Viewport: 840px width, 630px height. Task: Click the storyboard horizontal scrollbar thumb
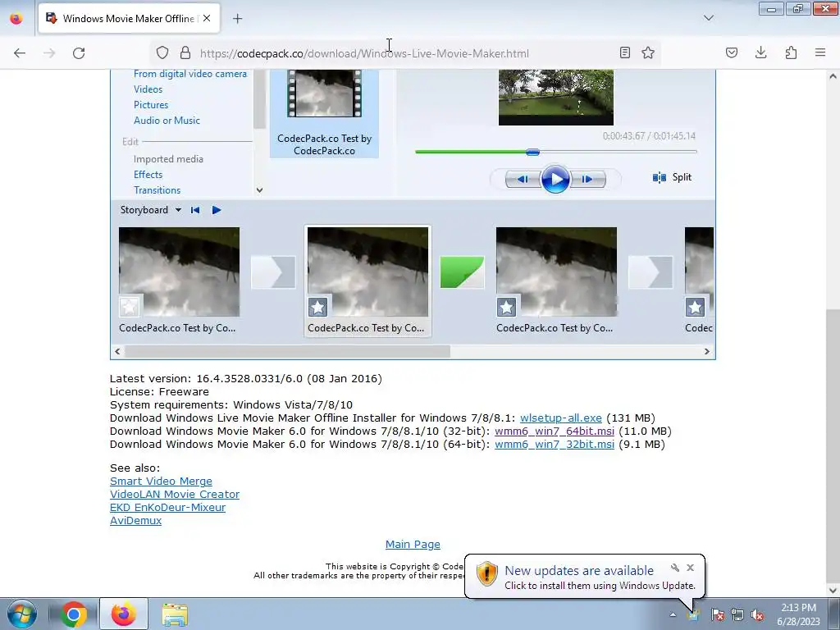click(x=288, y=351)
